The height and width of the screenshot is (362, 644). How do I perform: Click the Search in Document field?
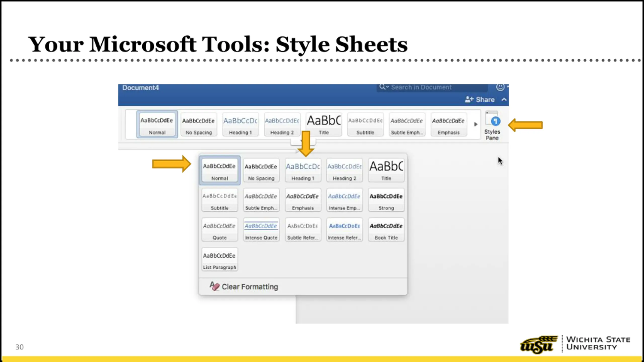coord(432,87)
